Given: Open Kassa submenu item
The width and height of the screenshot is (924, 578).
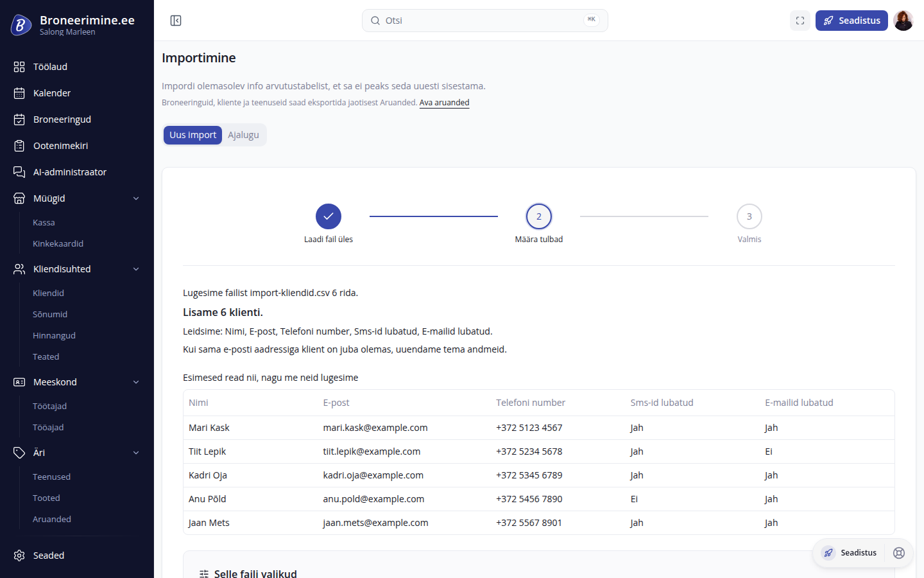Looking at the screenshot, I should click(44, 223).
